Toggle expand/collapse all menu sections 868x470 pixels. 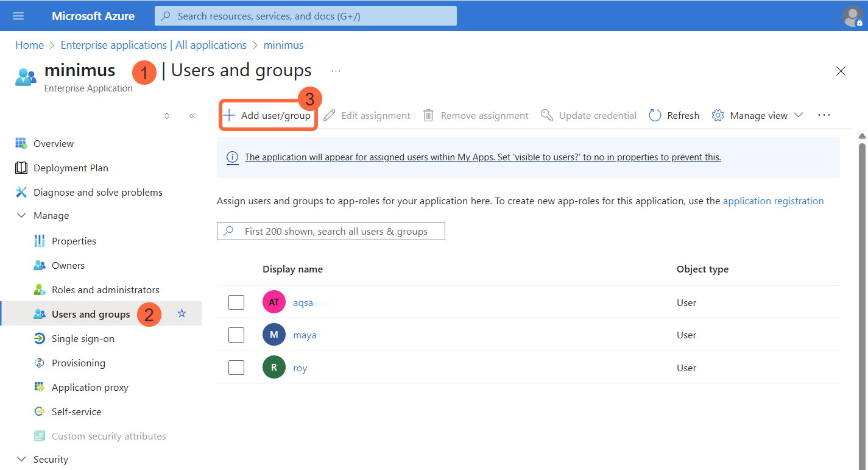[167, 115]
